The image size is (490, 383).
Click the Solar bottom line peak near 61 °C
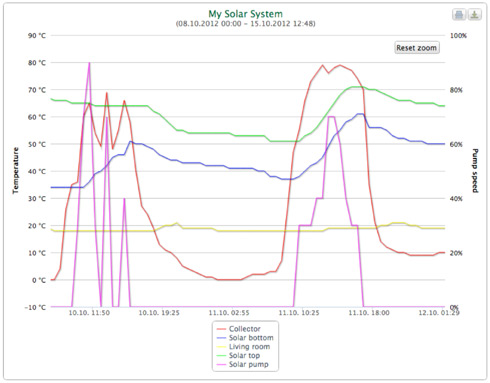tap(360, 114)
